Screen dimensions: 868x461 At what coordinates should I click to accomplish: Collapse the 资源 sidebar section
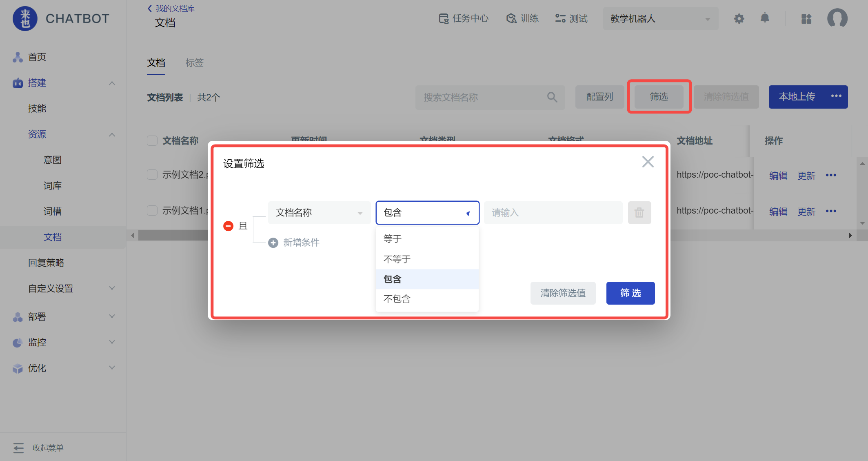coord(112,135)
